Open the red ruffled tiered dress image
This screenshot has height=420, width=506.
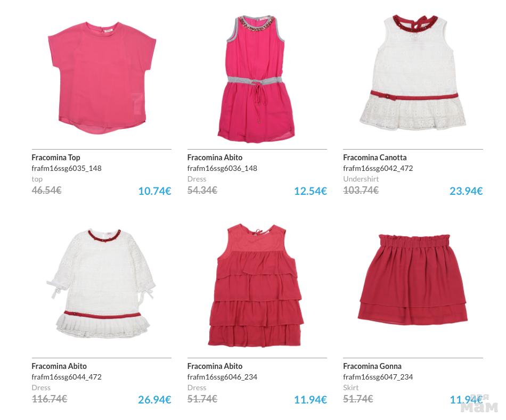(x=256, y=285)
